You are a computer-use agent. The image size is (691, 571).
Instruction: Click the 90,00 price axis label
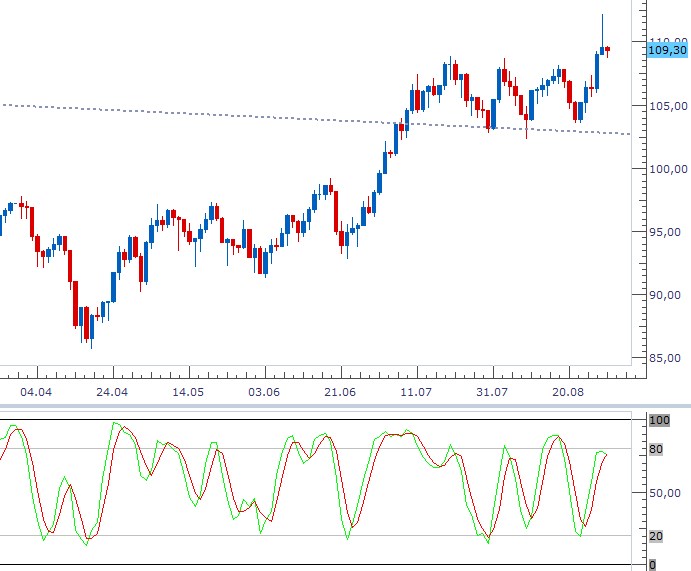coord(668,295)
